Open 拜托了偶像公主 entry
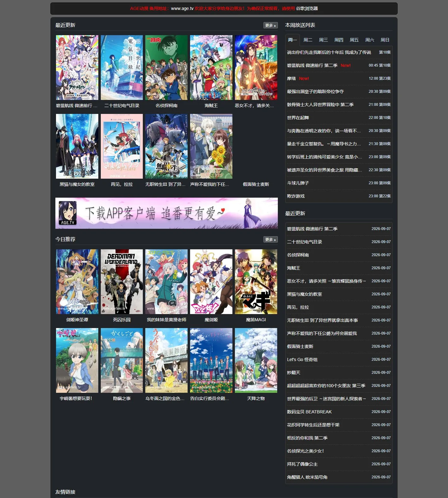448x498 pixels. tap(302, 464)
